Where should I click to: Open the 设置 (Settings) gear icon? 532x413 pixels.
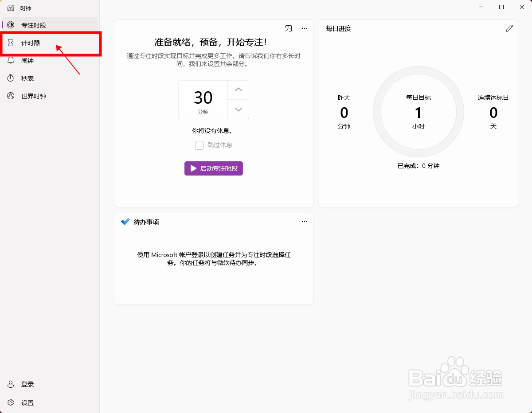click(x=11, y=402)
